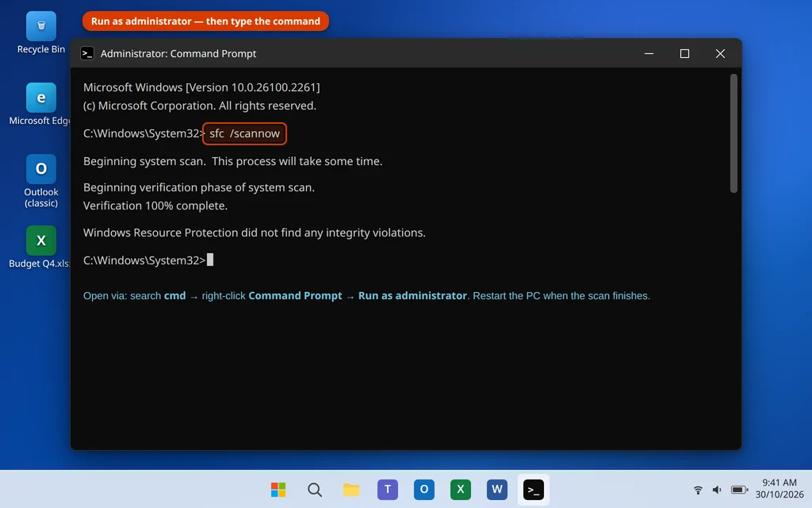Close the Command Prompt window

[x=720, y=53]
